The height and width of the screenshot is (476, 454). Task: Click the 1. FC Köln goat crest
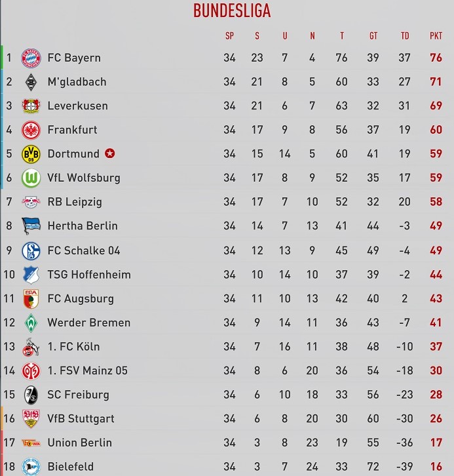click(31, 347)
